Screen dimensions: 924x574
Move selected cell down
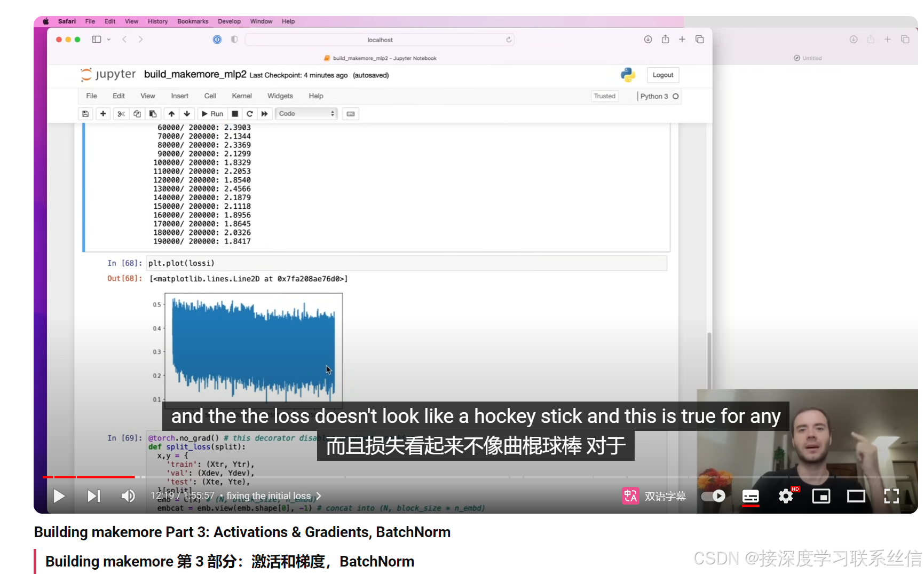coord(187,114)
